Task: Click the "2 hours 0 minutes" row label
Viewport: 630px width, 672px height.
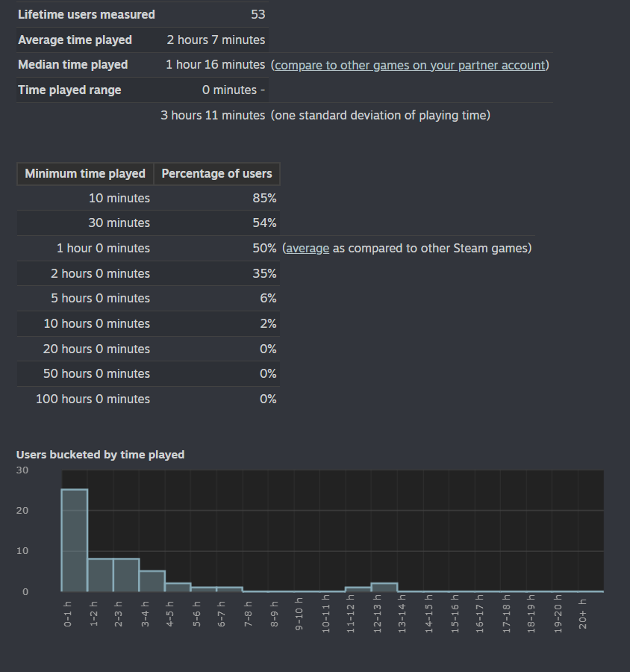Action: click(100, 274)
